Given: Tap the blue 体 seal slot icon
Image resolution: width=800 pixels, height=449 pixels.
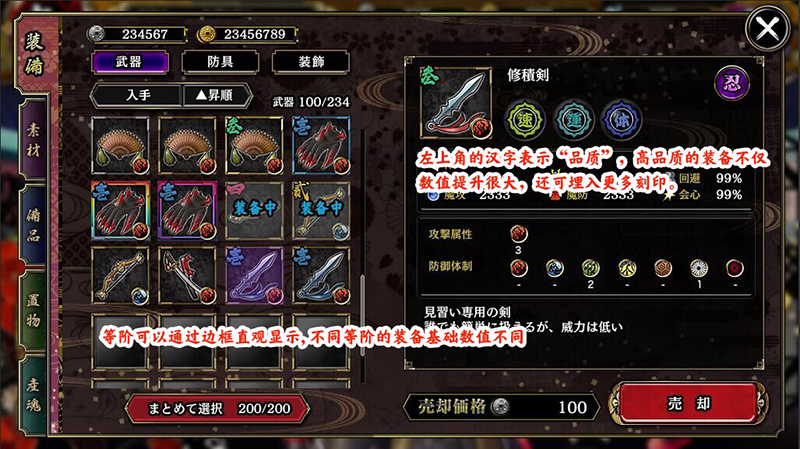Looking at the screenshot, I should click(621, 120).
